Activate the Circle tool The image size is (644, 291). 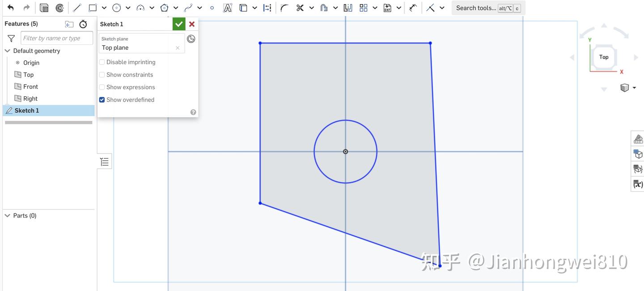(116, 7)
